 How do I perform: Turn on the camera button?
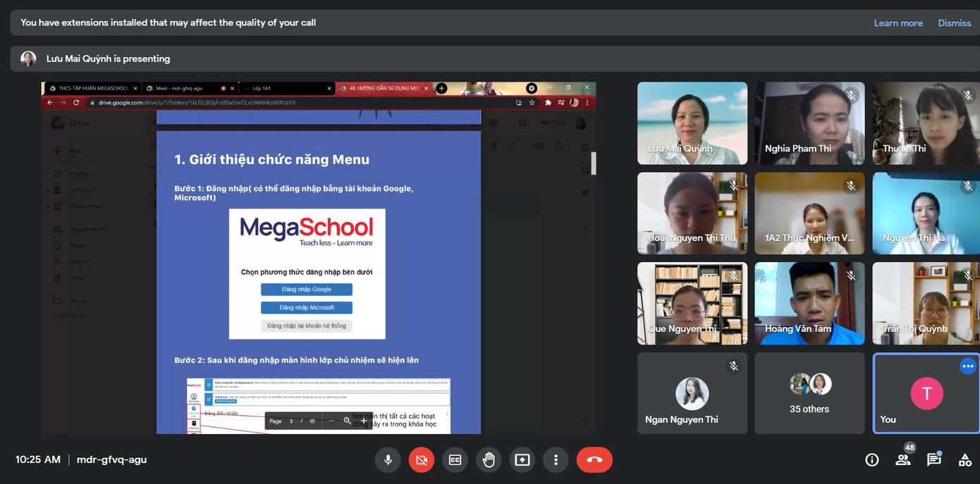pyautogui.click(x=422, y=460)
